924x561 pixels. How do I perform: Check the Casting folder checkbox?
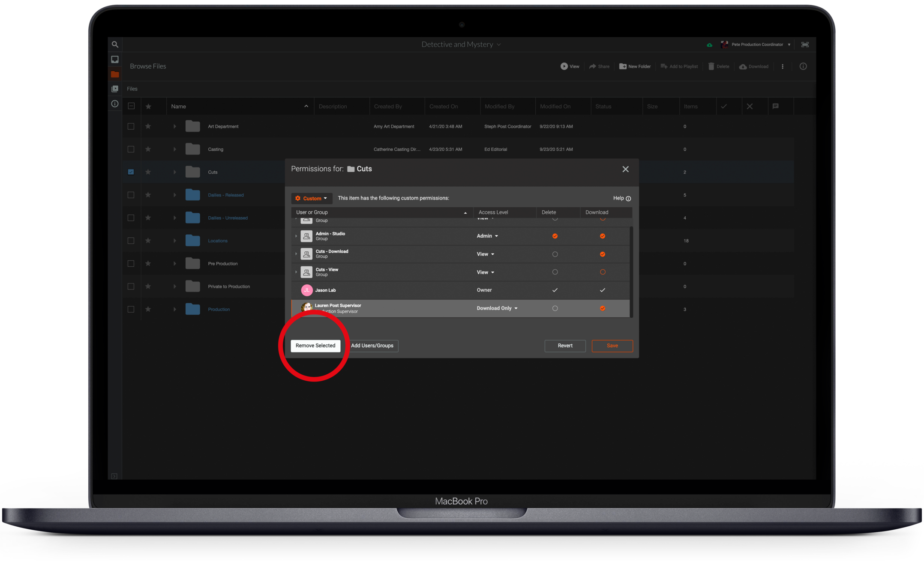(131, 149)
